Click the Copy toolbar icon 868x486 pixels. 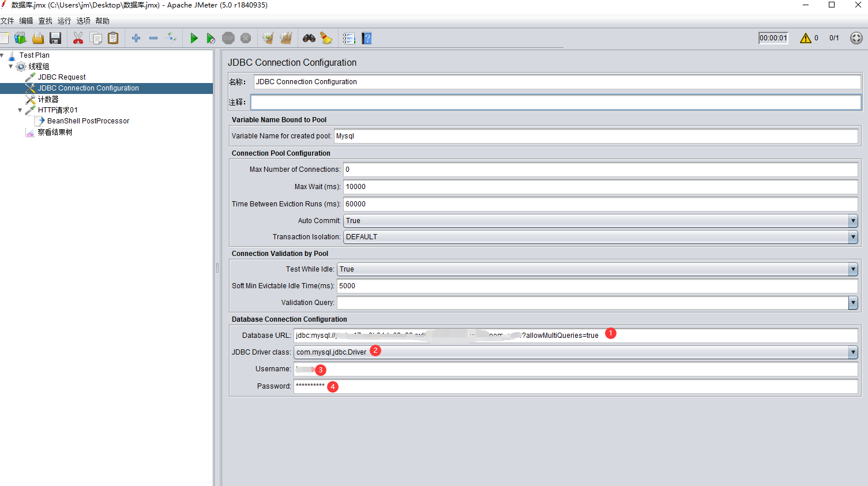point(96,38)
